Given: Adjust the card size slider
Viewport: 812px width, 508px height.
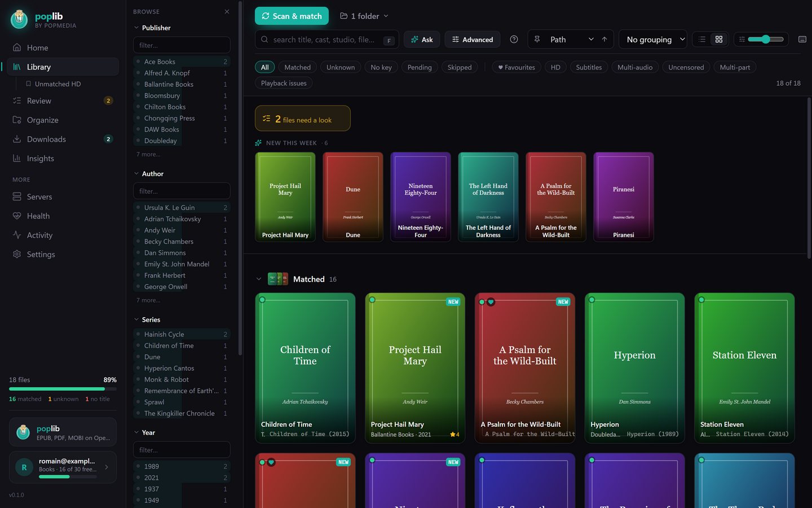Looking at the screenshot, I should point(765,40).
